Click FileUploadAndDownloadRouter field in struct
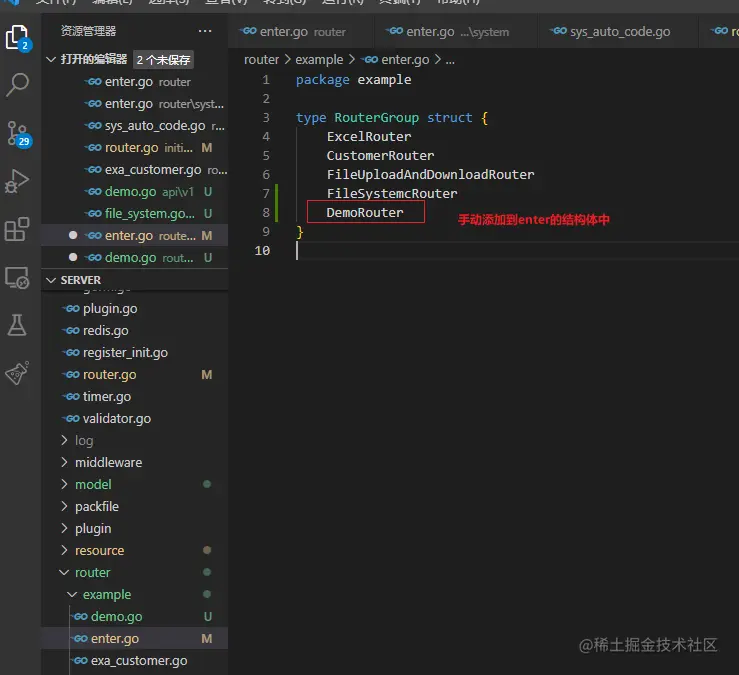This screenshot has width=739, height=675. 430,175
